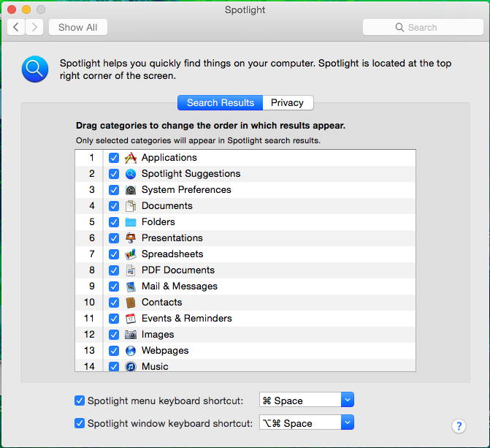Click the Spreadsheets chart icon
The height and width of the screenshot is (448, 490).
click(x=131, y=254)
